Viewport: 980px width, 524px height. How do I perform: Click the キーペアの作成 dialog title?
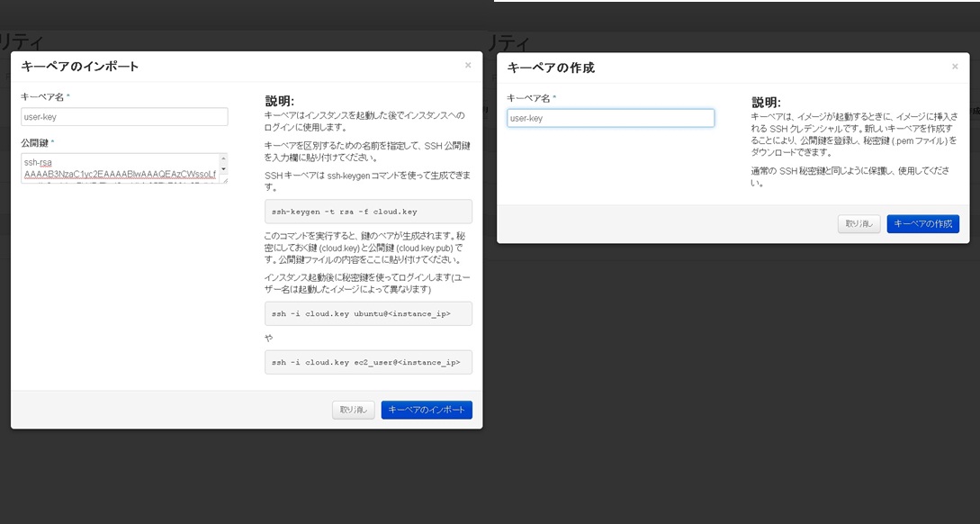point(551,68)
